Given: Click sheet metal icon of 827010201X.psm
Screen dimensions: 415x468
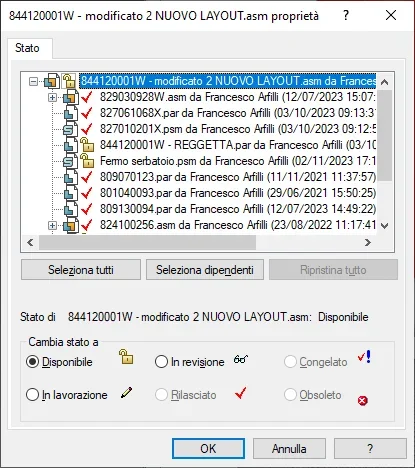Looking at the screenshot, I should [70, 129].
